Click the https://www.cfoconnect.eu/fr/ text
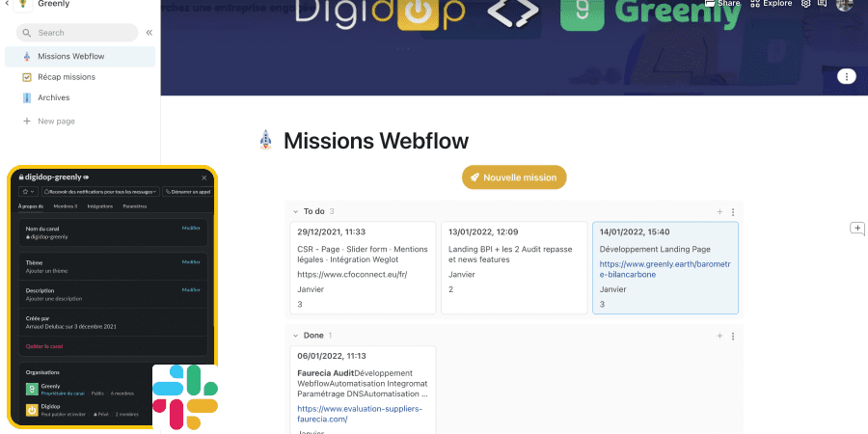868x434 pixels. (352, 274)
